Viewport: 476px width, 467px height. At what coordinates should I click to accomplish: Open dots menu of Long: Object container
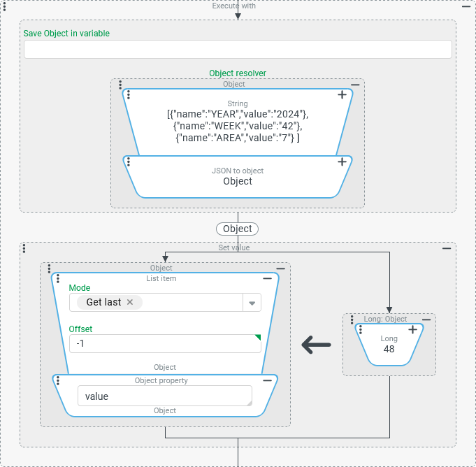[x=352, y=319]
